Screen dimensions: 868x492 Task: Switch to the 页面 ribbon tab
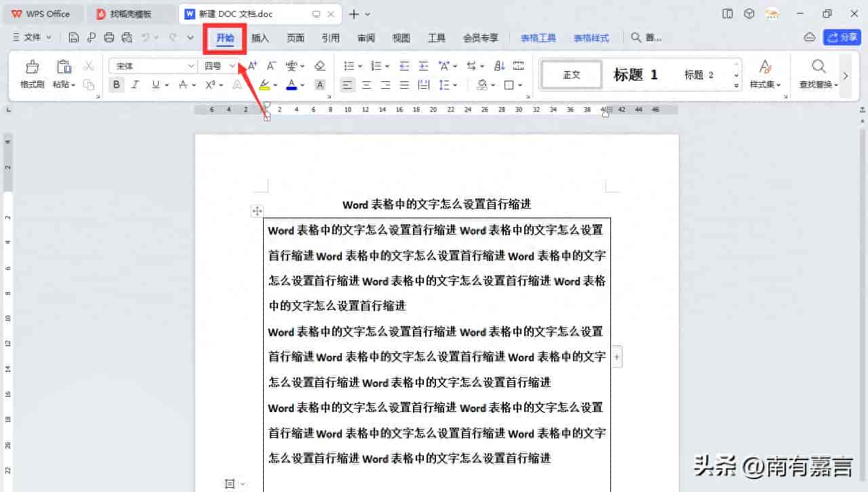(296, 38)
